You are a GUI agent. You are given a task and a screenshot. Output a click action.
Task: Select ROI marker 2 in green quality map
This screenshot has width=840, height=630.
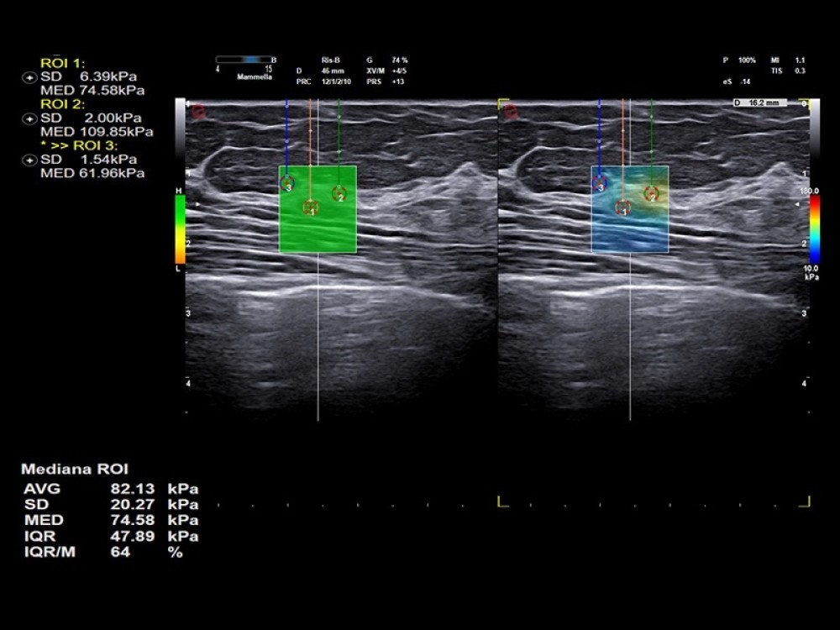click(339, 194)
